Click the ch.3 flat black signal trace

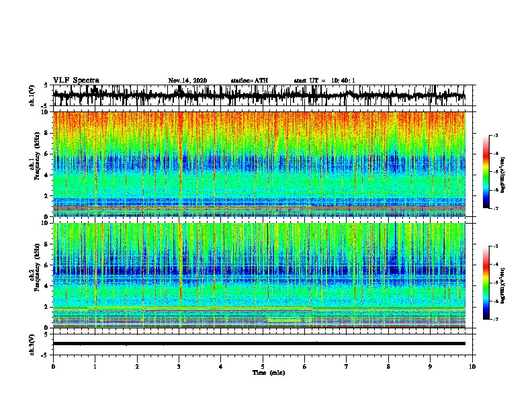coord(259,344)
